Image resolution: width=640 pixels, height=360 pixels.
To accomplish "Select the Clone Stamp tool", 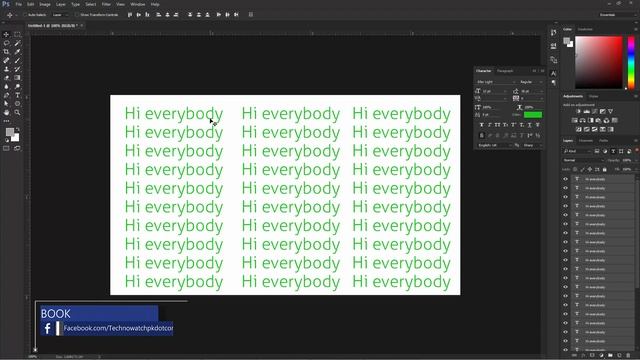I will [6, 69].
